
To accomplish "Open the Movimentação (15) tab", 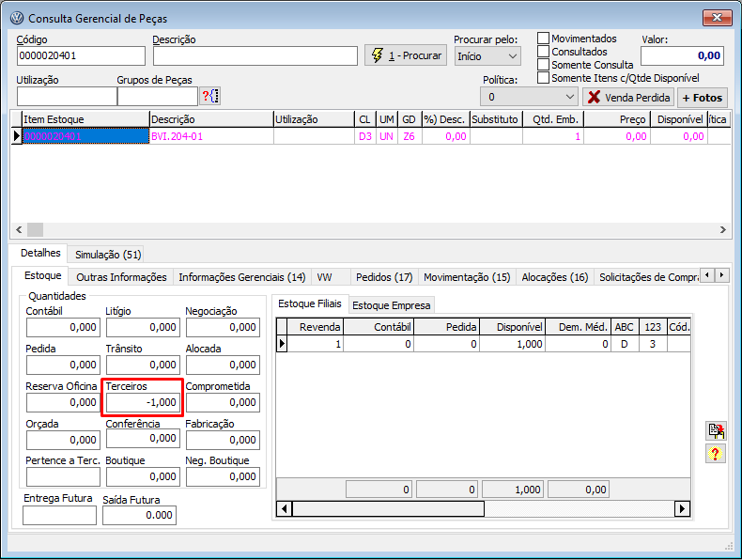I will click(x=467, y=277).
